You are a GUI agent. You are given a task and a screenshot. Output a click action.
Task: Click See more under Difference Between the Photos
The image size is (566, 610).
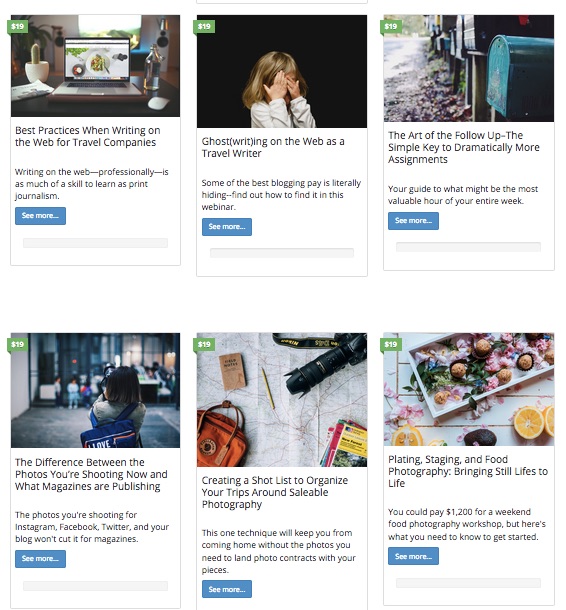click(40, 559)
